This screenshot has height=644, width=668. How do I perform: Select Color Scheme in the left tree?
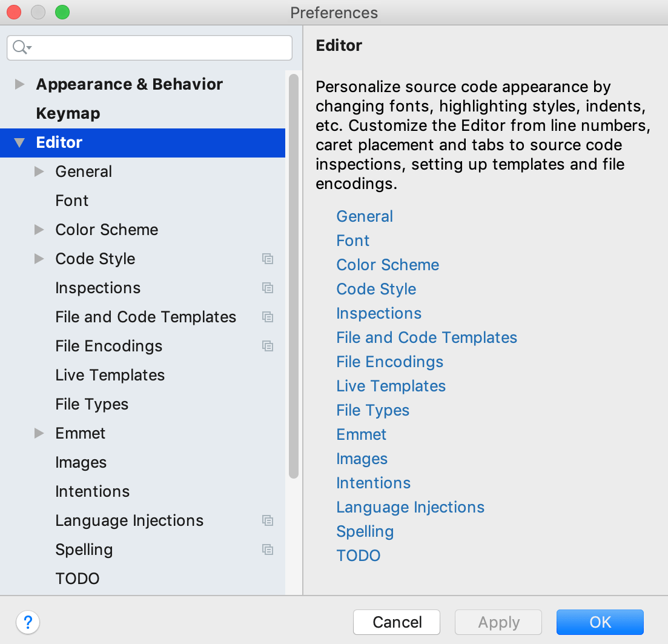(107, 230)
